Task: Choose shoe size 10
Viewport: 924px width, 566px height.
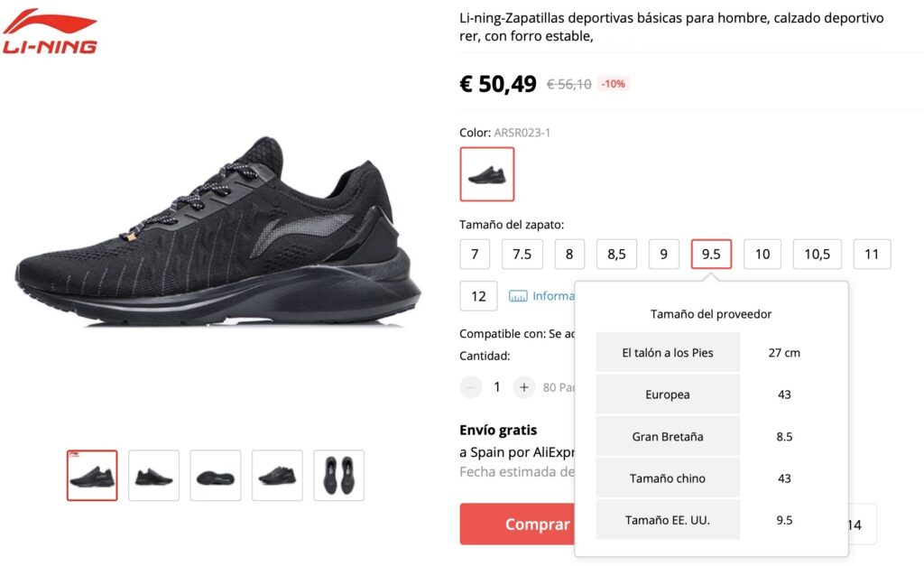Action: (762, 254)
